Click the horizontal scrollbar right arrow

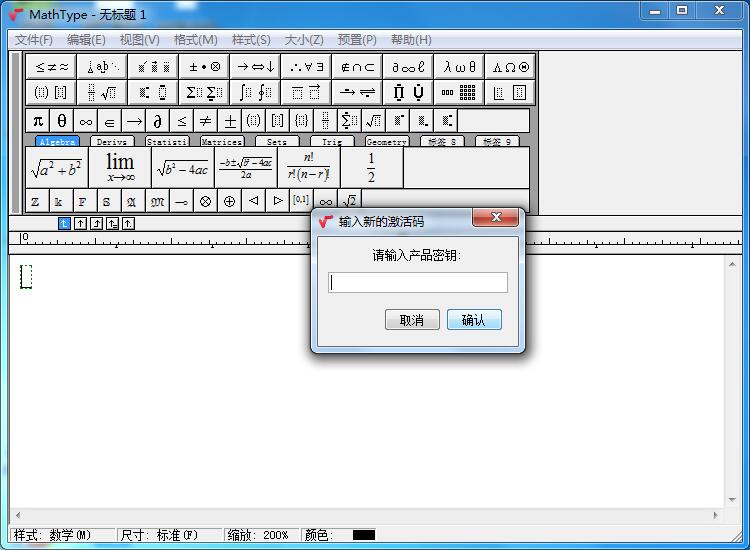pos(716,515)
